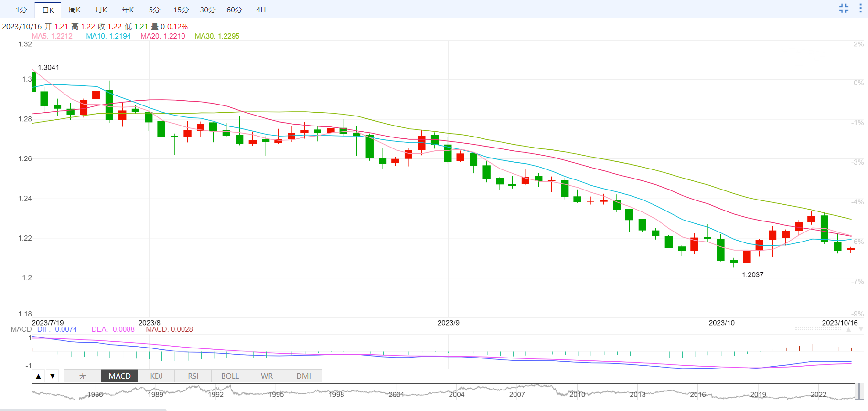
Task: Click the black down arrow beside indicator buttons
Action: (53, 376)
